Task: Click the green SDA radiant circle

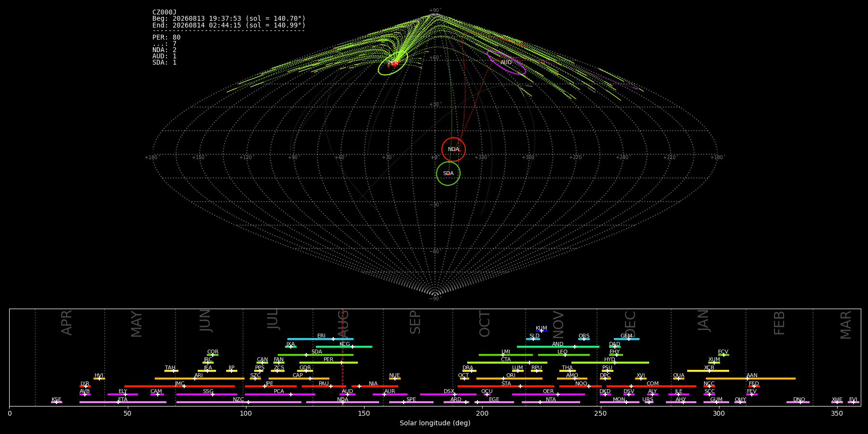Action: tap(448, 173)
